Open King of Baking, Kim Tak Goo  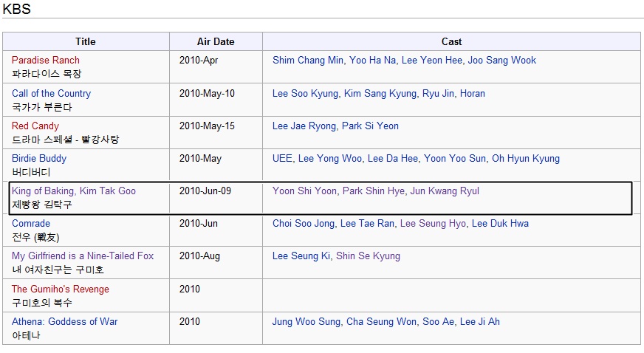coord(74,191)
